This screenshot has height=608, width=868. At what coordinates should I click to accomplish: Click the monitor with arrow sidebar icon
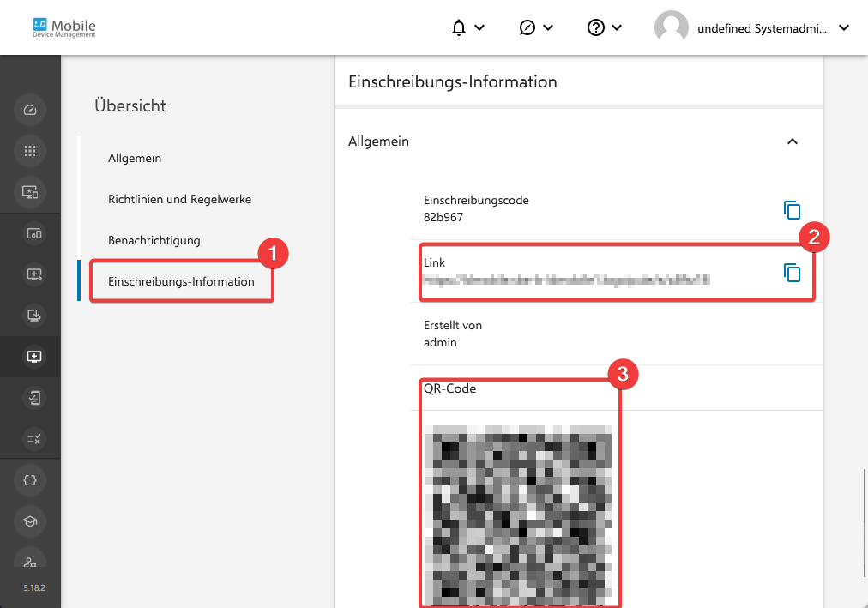[x=33, y=274]
